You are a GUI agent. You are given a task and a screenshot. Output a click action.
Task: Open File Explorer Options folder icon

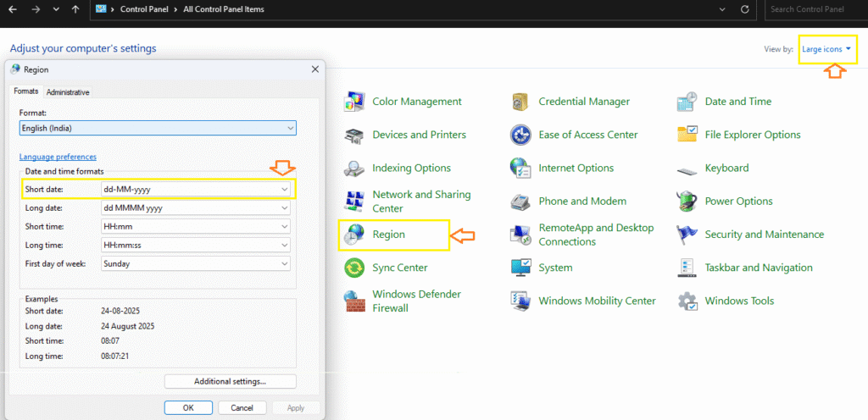[687, 135]
